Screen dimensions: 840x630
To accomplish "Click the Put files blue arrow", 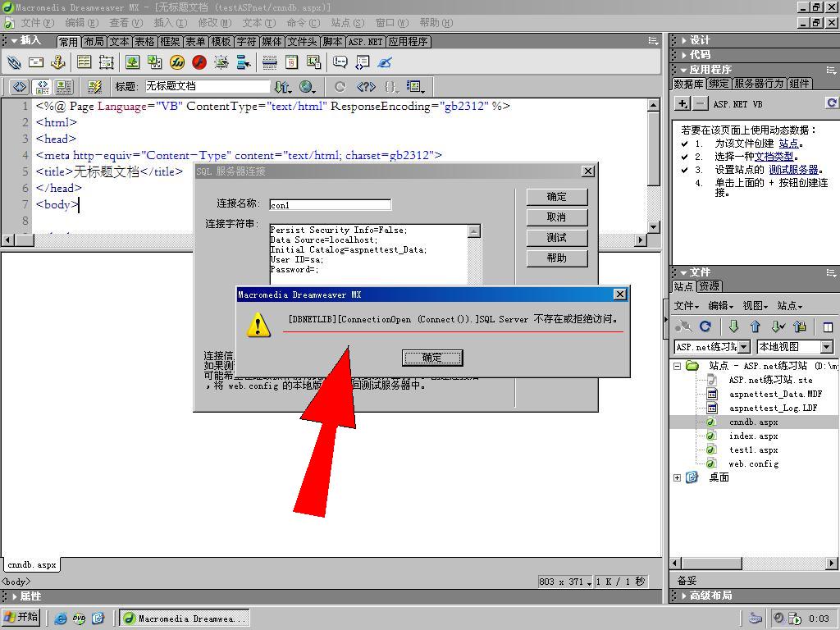I will click(756, 326).
